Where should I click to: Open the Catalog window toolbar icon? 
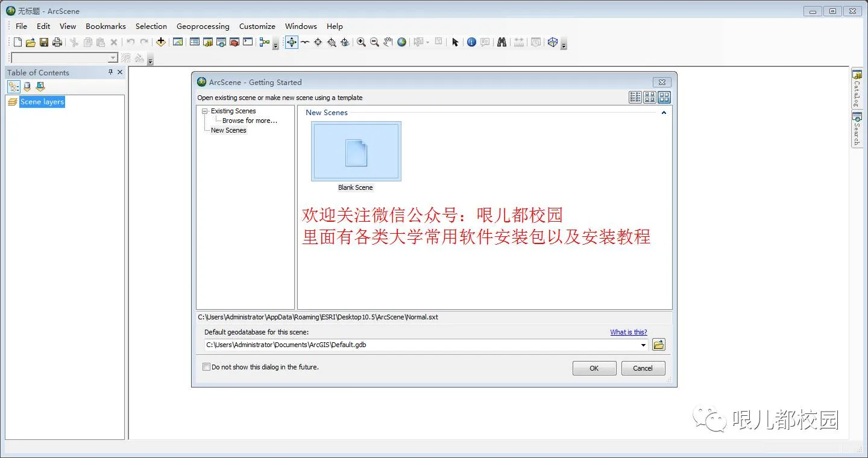[x=208, y=42]
